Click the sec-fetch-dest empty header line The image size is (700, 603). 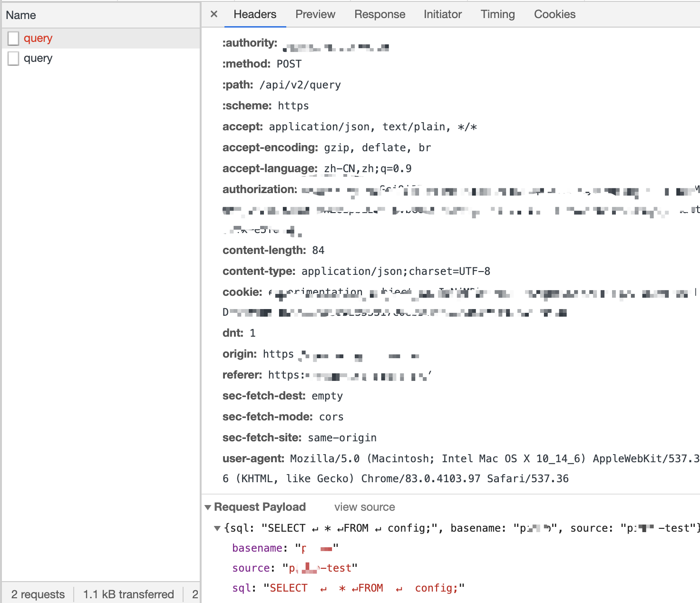[282, 396]
